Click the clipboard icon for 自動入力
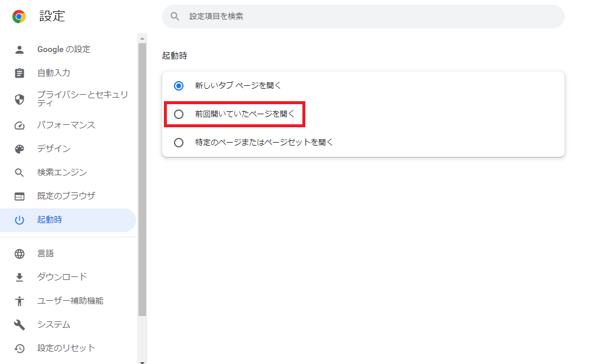 [20, 73]
